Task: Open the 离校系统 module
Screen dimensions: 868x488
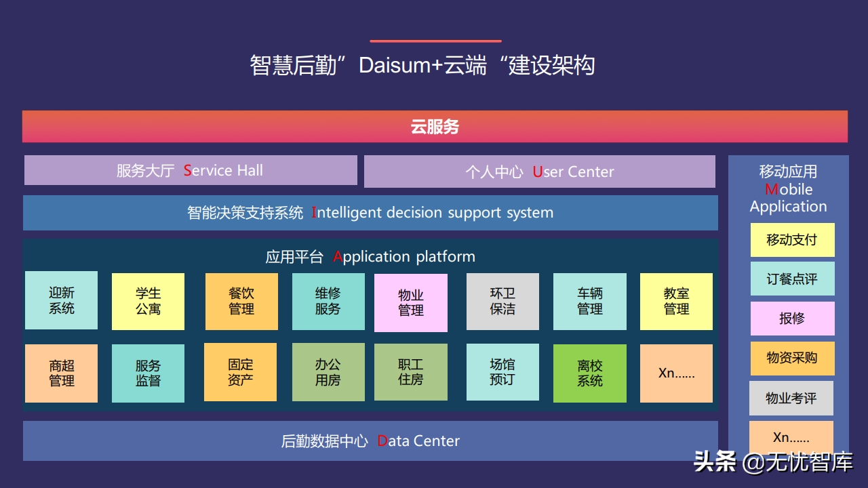Action: pos(589,373)
